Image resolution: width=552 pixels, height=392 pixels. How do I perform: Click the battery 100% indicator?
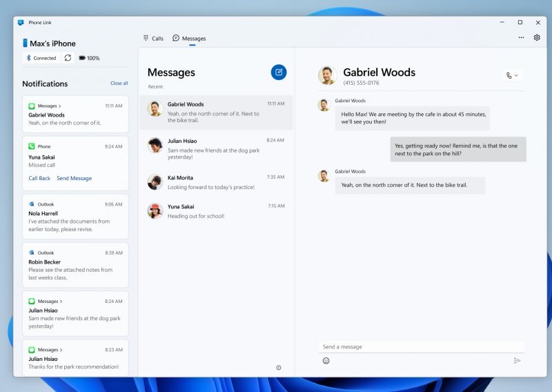point(89,58)
